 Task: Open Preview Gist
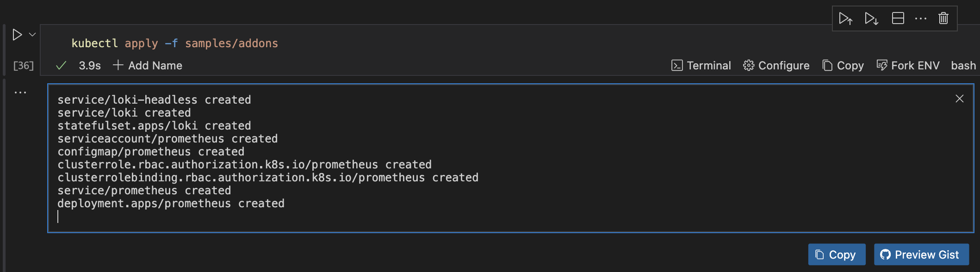pos(921,254)
